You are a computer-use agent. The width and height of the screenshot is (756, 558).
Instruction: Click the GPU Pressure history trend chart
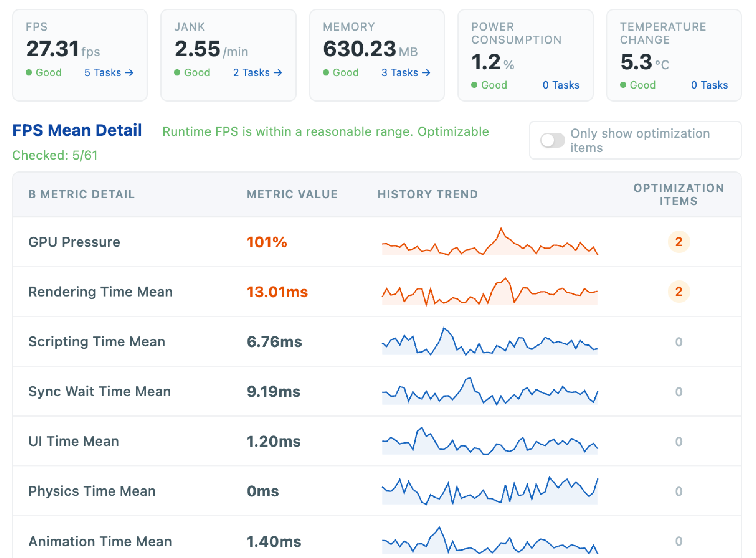(x=490, y=242)
